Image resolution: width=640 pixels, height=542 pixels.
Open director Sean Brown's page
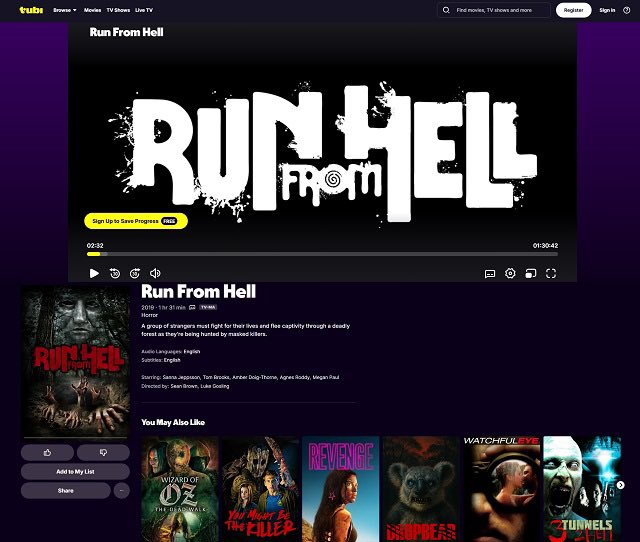coord(184,386)
